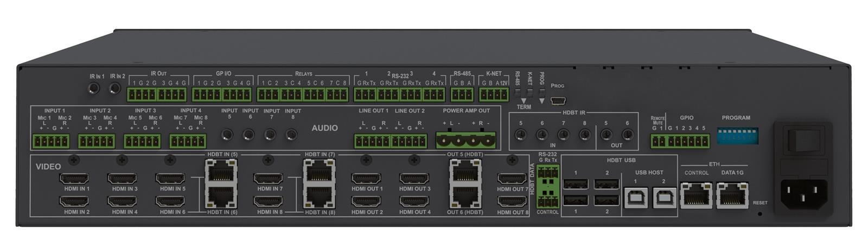Select the REMOTE MUTE terminal block

[658, 141]
